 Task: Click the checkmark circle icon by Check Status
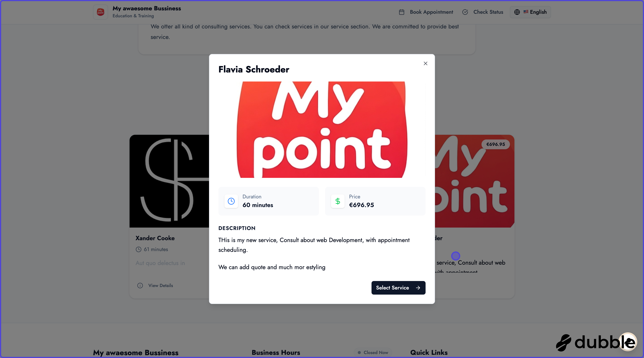pos(465,12)
